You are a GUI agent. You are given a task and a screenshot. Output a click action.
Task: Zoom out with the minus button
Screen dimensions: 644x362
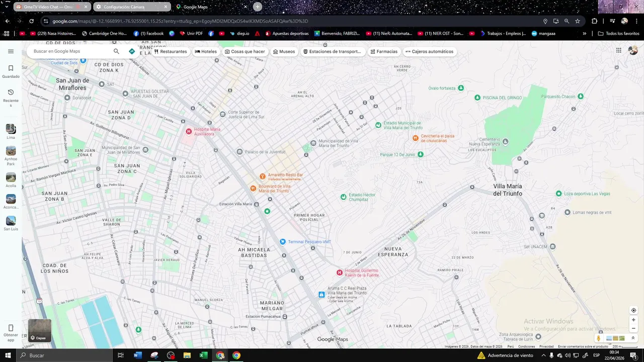click(x=633, y=328)
